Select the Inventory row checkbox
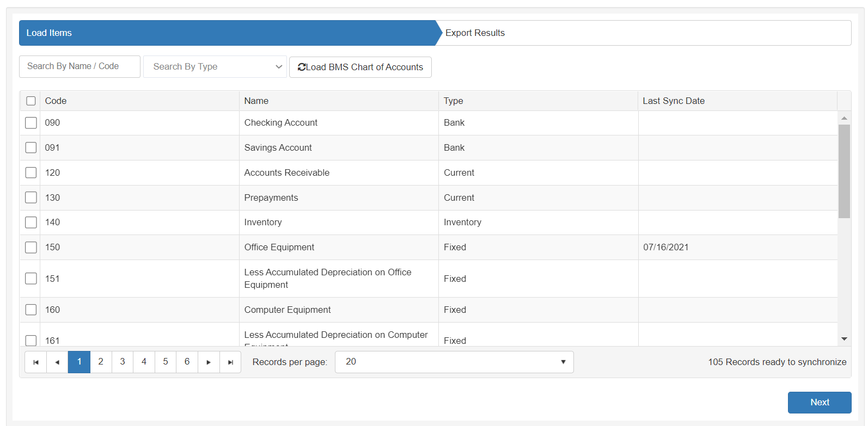This screenshot has height=426, width=868. click(x=31, y=223)
